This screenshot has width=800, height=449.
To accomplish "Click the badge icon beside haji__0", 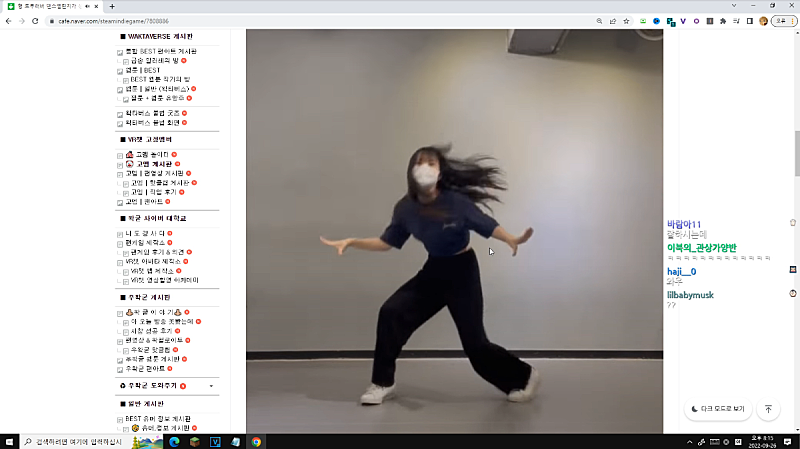I will pos(793,269).
